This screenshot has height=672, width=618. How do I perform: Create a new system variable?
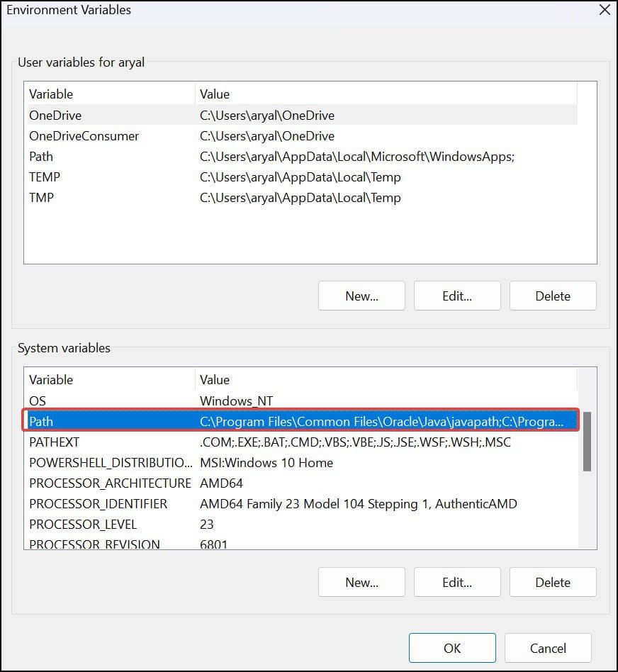(361, 582)
